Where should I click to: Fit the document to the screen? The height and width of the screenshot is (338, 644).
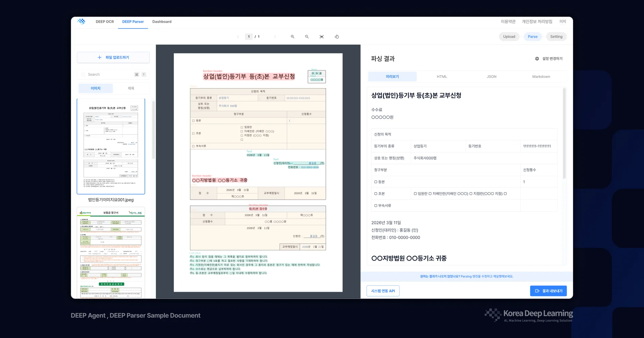pyautogui.click(x=321, y=37)
